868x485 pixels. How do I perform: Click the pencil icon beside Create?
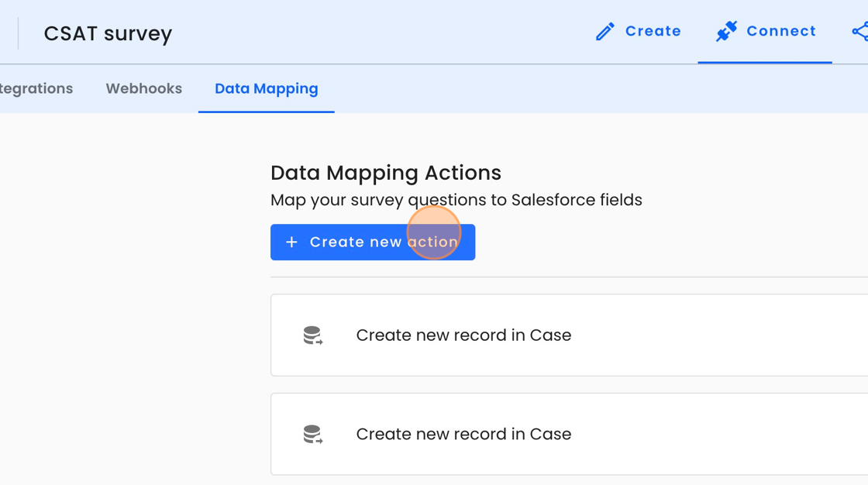coord(604,32)
